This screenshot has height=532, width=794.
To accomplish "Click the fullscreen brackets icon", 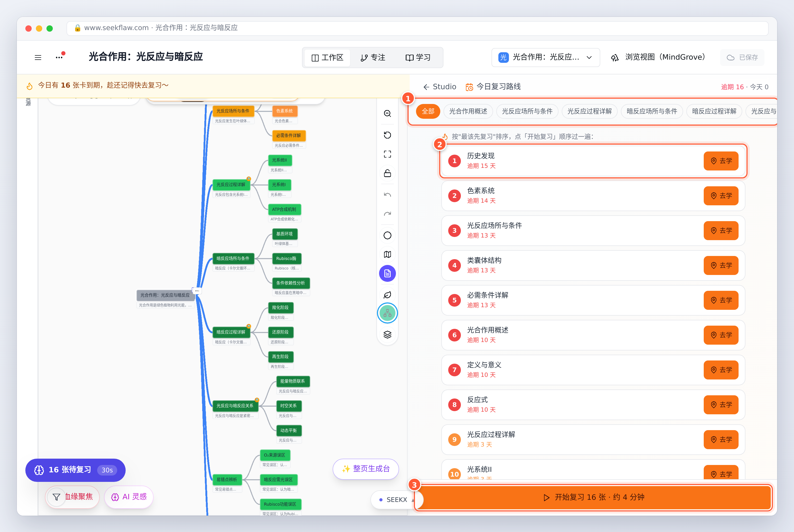I will [387, 154].
